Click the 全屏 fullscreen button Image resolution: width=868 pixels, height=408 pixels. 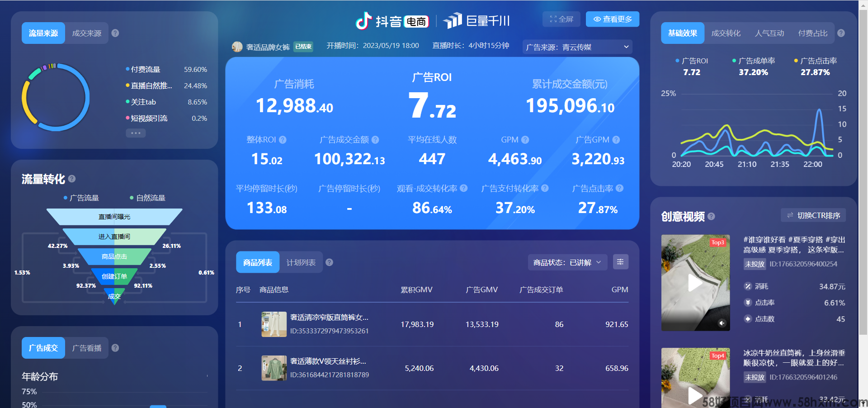(561, 19)
